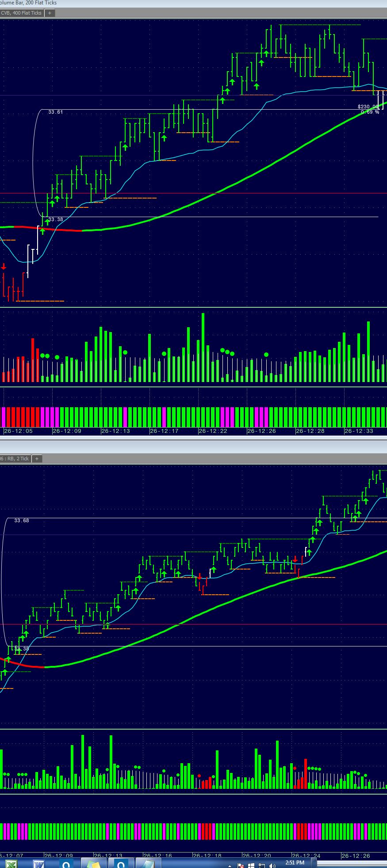Add new tab beside CVB 400 Flat Ticks
The height and width of the screenshot is (868, 387).
tap(50, 13)
